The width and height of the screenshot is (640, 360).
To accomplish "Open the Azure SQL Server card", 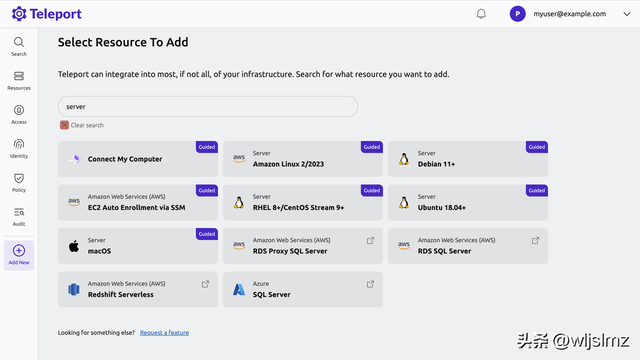I will (x=303, y=289).
